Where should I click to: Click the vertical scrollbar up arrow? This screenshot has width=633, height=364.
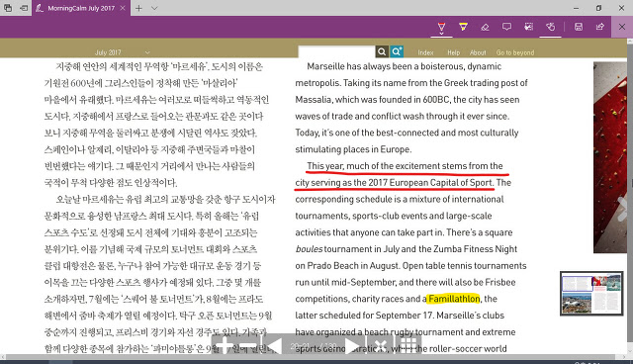630,42
